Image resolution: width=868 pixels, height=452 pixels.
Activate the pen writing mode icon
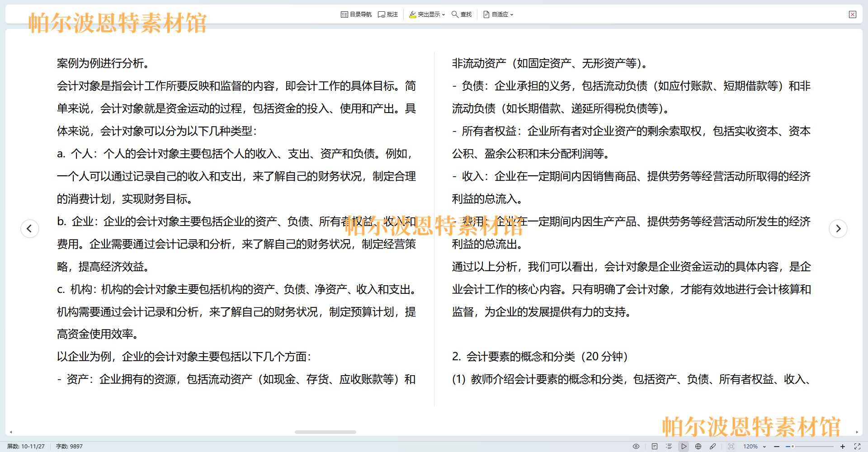(x=713, y=446)
